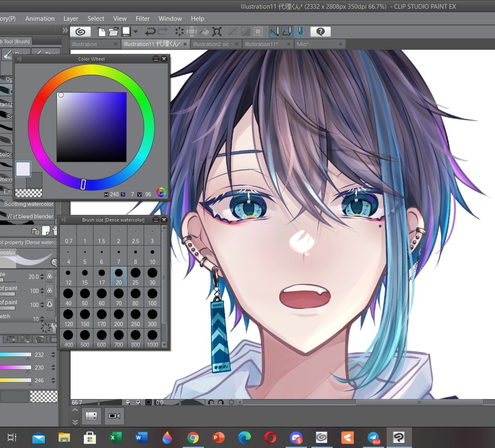Pick a color in the color wheel square
495x448 pixels.
91,127
